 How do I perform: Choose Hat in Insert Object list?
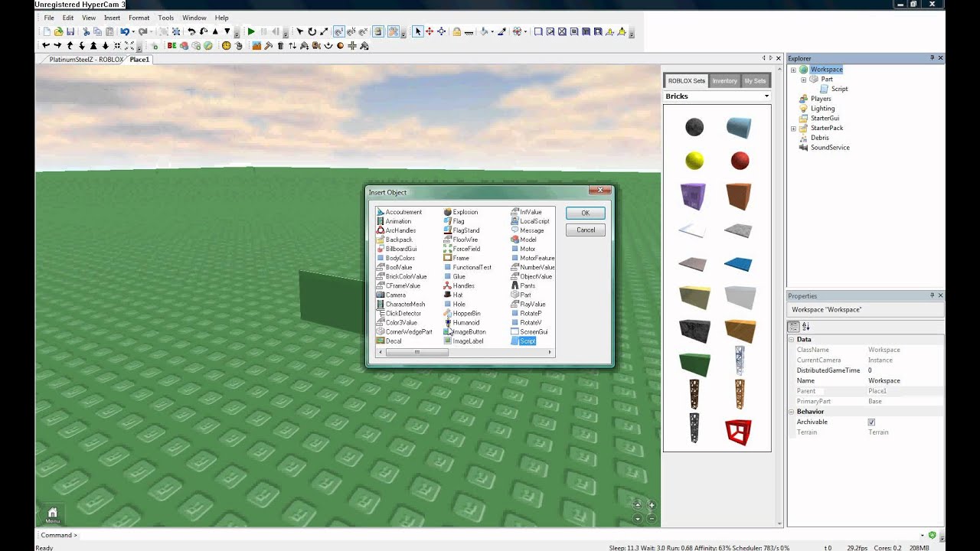(452, 295)
